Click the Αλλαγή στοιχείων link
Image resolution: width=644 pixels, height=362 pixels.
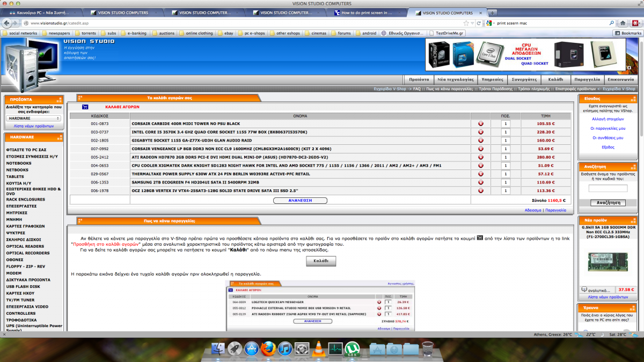tap(608, 119)
